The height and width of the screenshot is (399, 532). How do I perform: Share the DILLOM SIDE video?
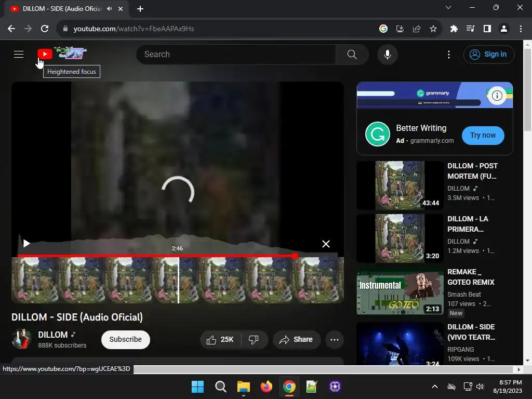(x=296, y=340)
